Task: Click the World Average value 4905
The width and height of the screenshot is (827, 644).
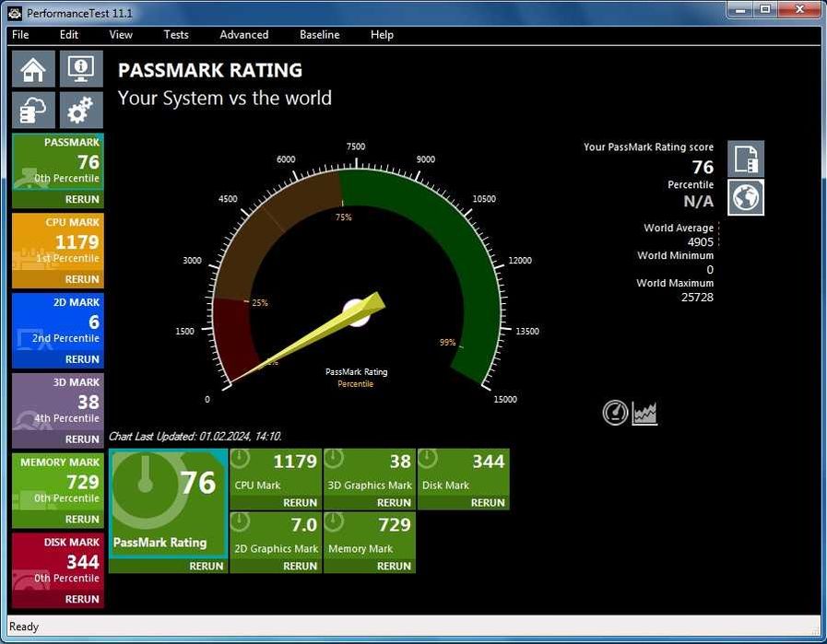Action: click(x=701, y=242)
